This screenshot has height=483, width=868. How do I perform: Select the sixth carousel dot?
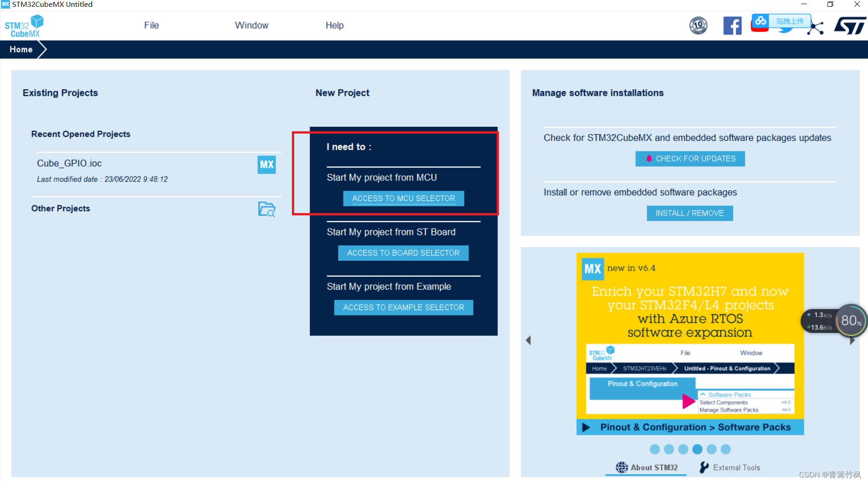[726, 449]
